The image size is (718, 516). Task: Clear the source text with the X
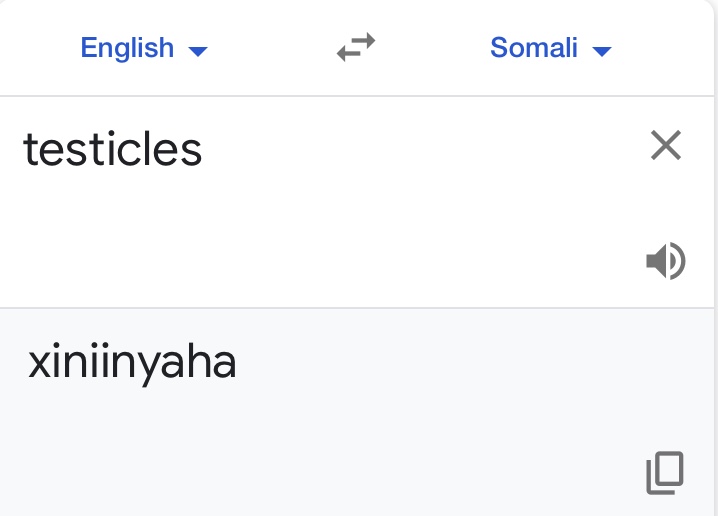click(665, 146)
